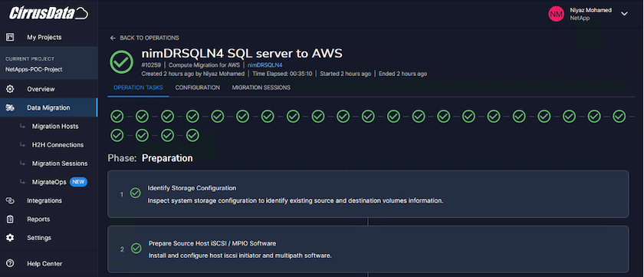Click the Niyaz Mohamed user name

pos(590,10)
